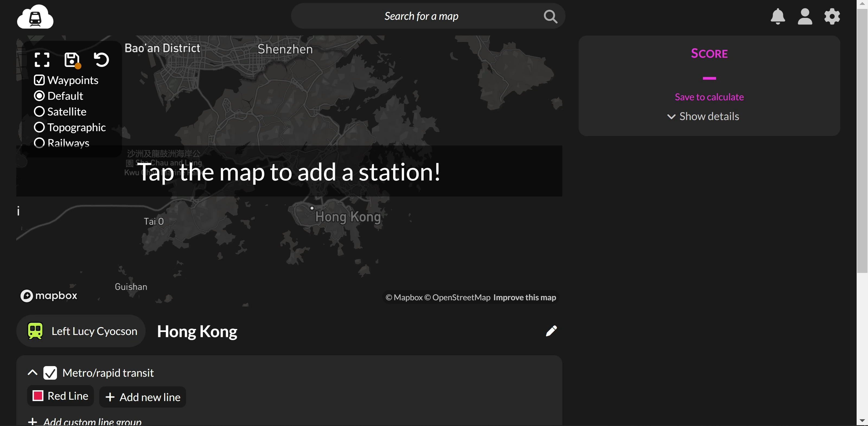
Task: Click the undo arrow icon
Action: tap(101, 60)
